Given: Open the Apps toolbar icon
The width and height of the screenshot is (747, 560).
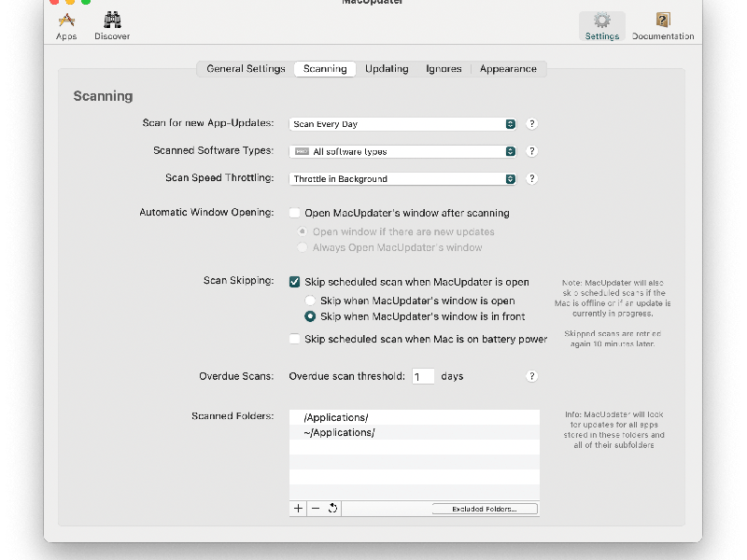Looking at the screenshot, I should click(66, 26).
